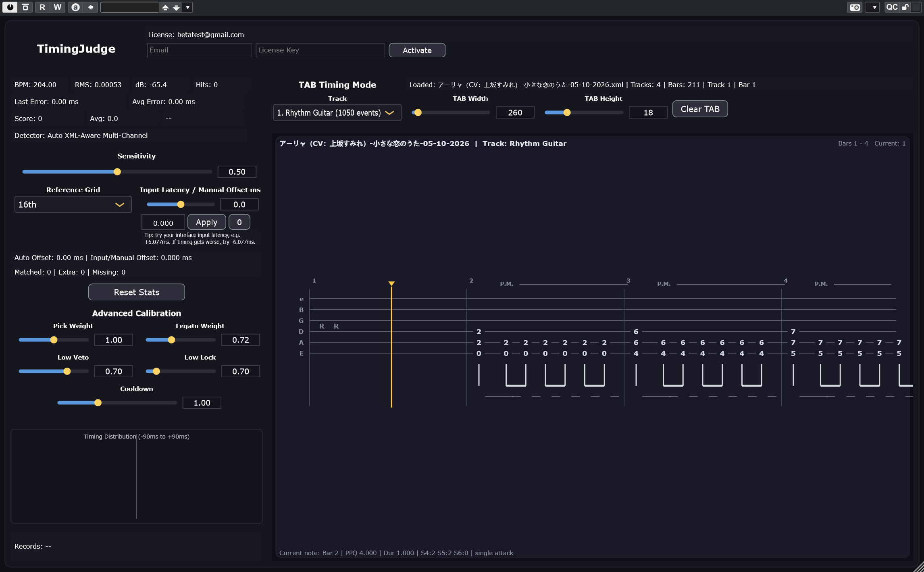Toggle the plugin bypass button

(25, 7)
